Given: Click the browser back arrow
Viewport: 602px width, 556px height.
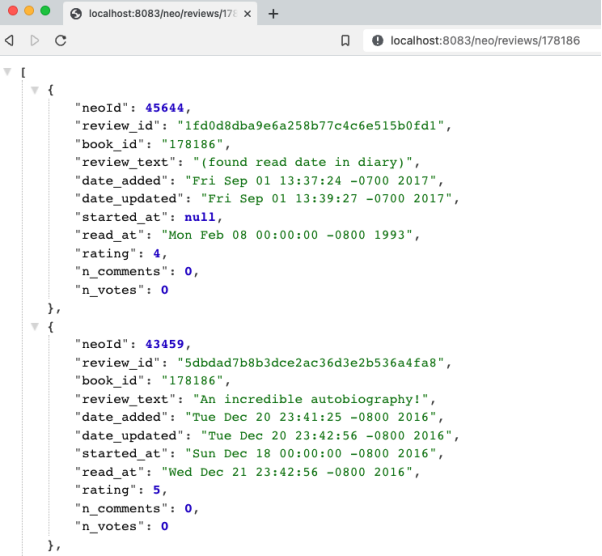Looking at the screenshot, I should pos(9,40).
